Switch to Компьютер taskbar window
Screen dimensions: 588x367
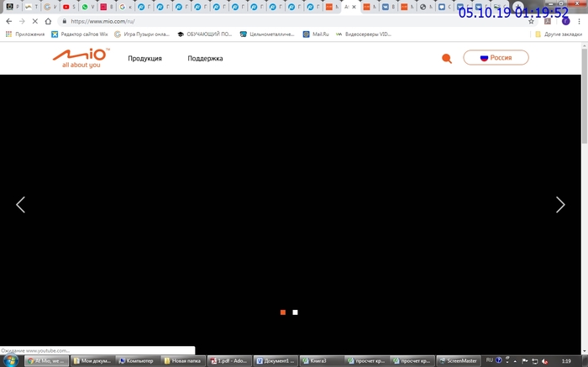(136, 360)
